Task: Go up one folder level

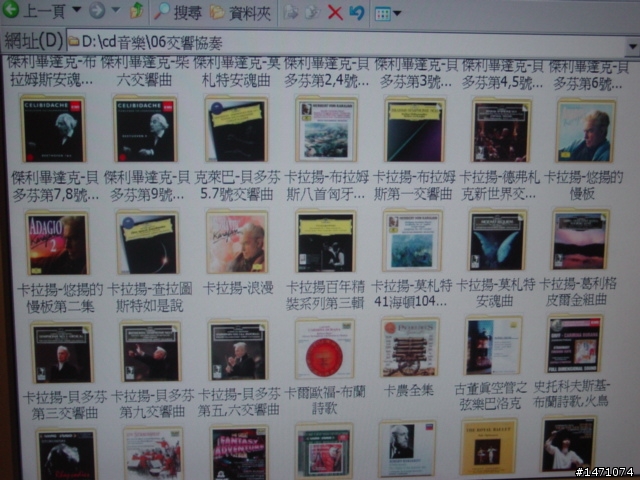Action: point(137,11)
